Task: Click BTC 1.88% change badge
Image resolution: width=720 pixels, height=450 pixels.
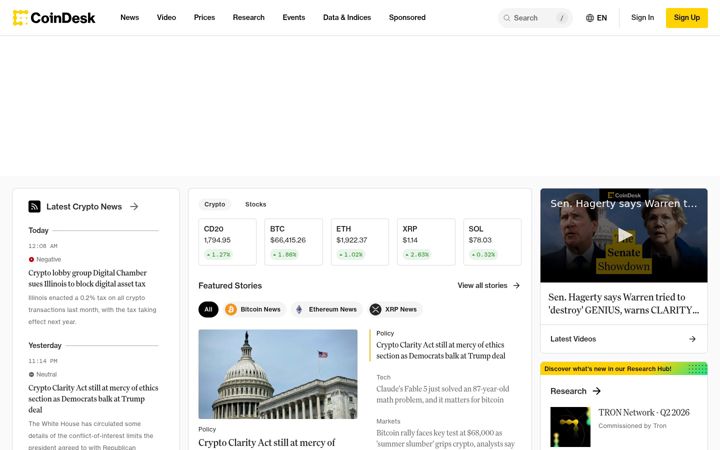Action: pyautogui.click(x=284, y=254)
